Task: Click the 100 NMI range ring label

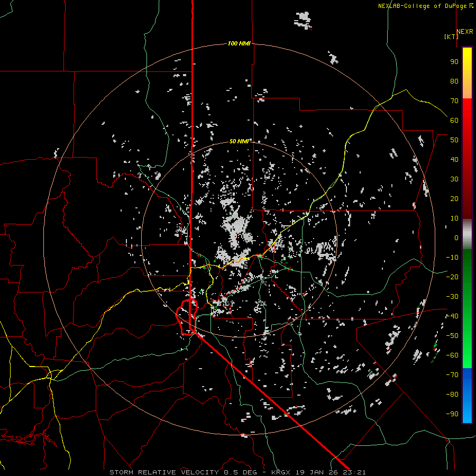Action: (x=239, y=44)
